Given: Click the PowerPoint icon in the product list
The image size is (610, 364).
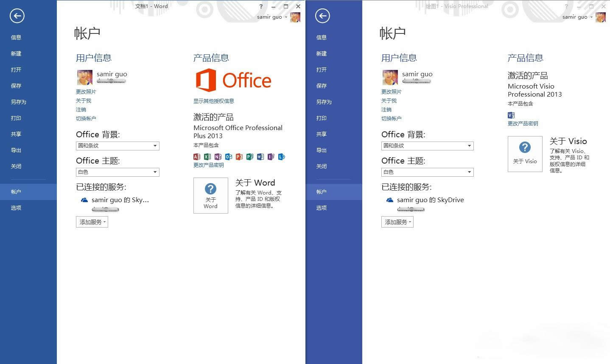Looking at the screenshot, I should pos(239,157).
